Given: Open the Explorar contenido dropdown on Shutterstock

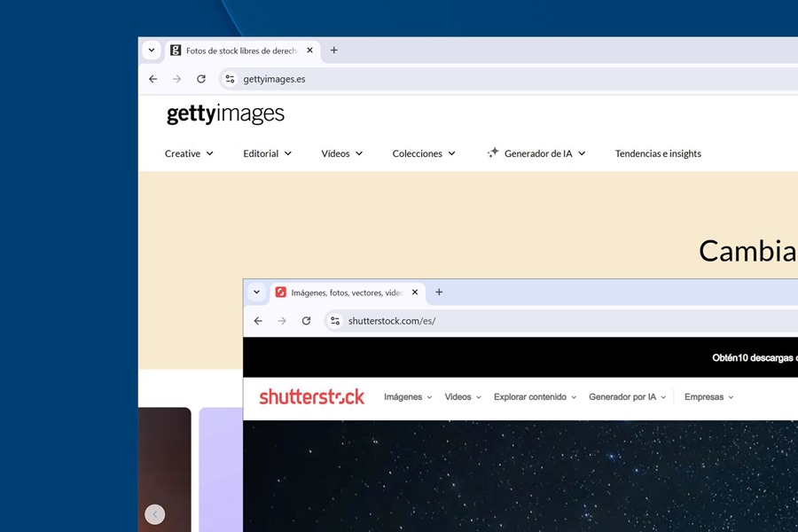Looking at the screenshot, I should (x=535, y=396).
